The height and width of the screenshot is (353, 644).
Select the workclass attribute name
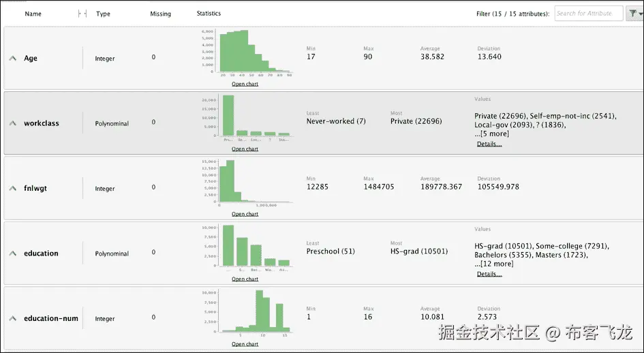pos(42,123)
